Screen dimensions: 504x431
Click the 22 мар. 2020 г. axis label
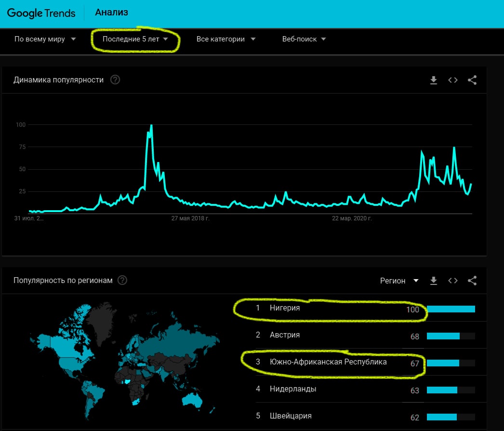pos(352,218)
